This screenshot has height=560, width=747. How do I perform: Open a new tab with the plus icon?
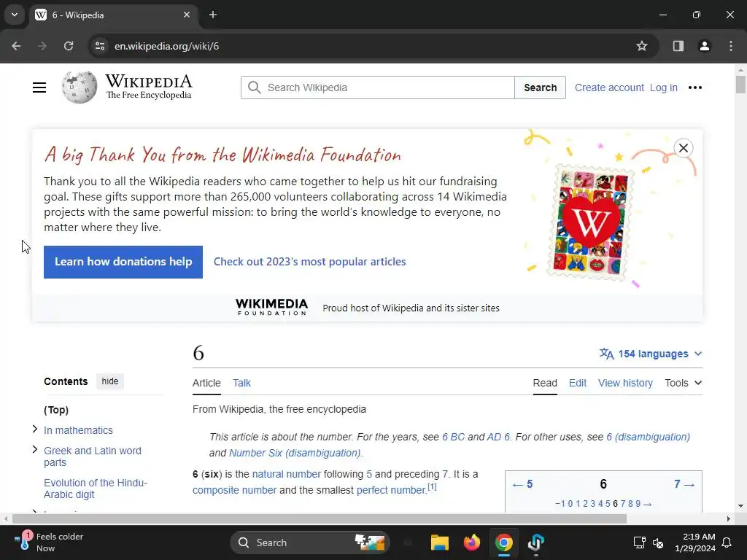[x=213, y=15]
